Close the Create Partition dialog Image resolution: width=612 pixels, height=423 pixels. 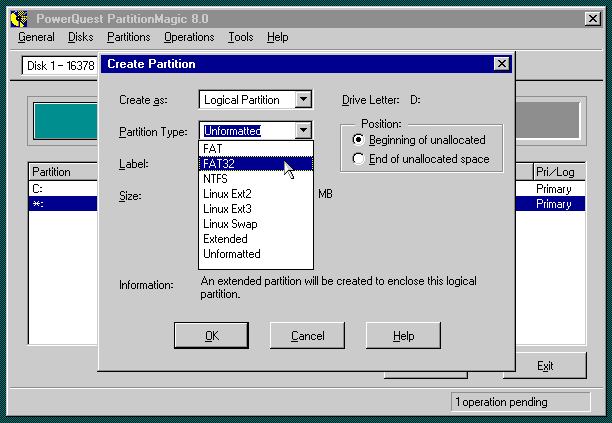(501, 64)
